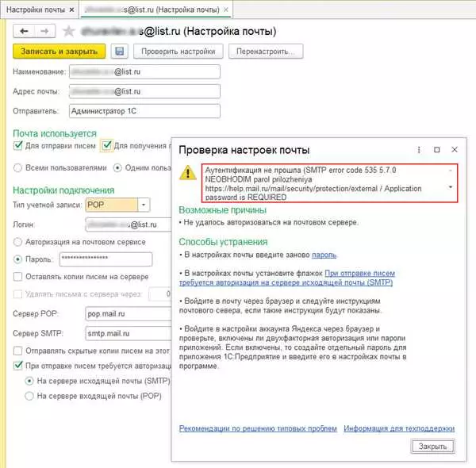The height and width of the screenshot is (468, 476).
Task: Open the three-dot menu in the check dialog
Action: (x=419, y=150)
